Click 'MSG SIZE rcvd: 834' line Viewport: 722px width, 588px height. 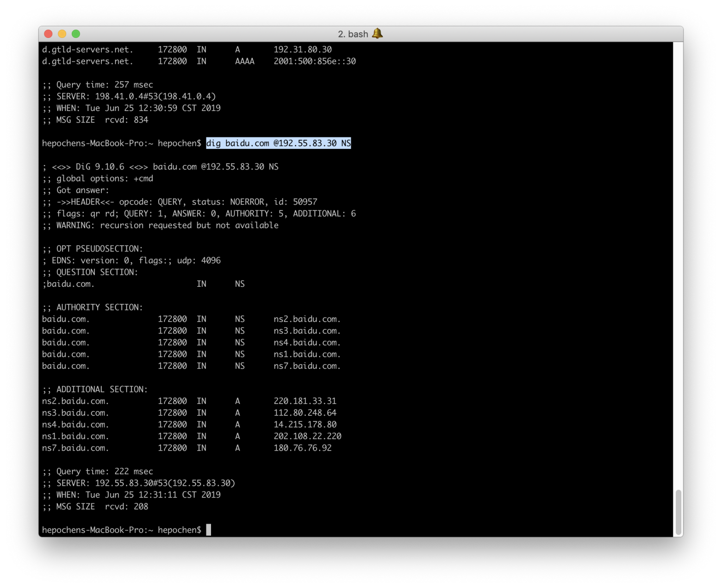95,120
